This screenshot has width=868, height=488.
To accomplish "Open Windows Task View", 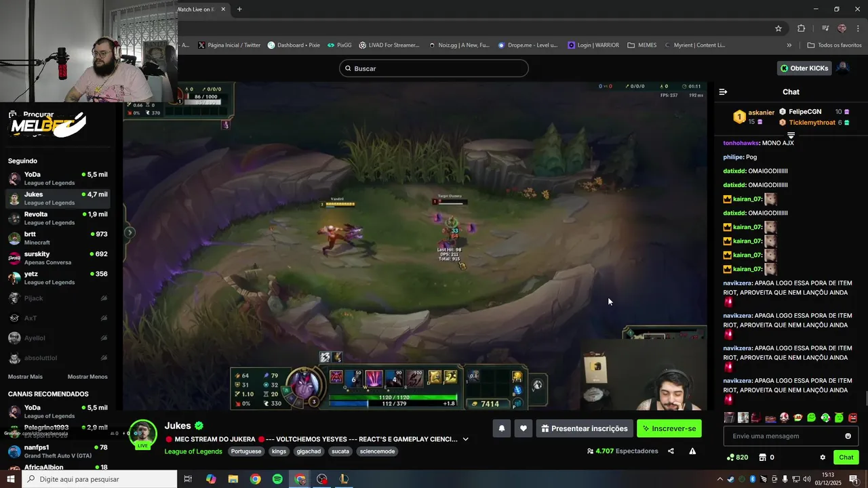I will point(188,479).
